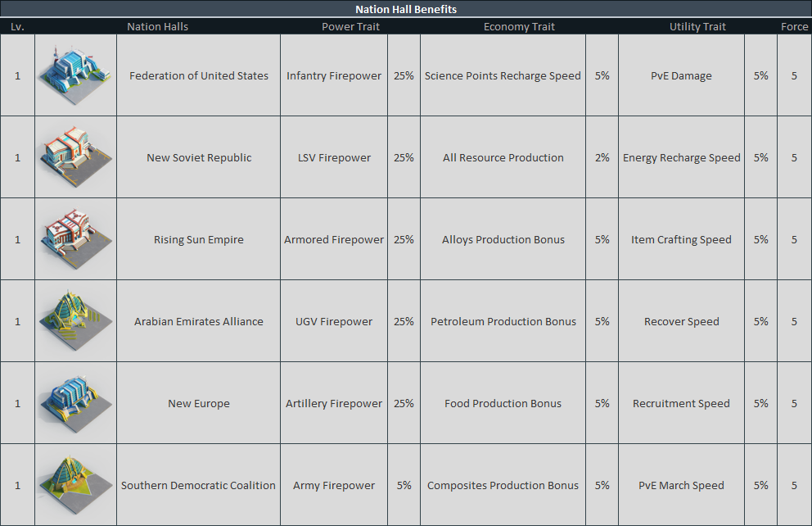Click the Utility Trait column header
The image size is (812, 526).
click(x=697, y=26)
